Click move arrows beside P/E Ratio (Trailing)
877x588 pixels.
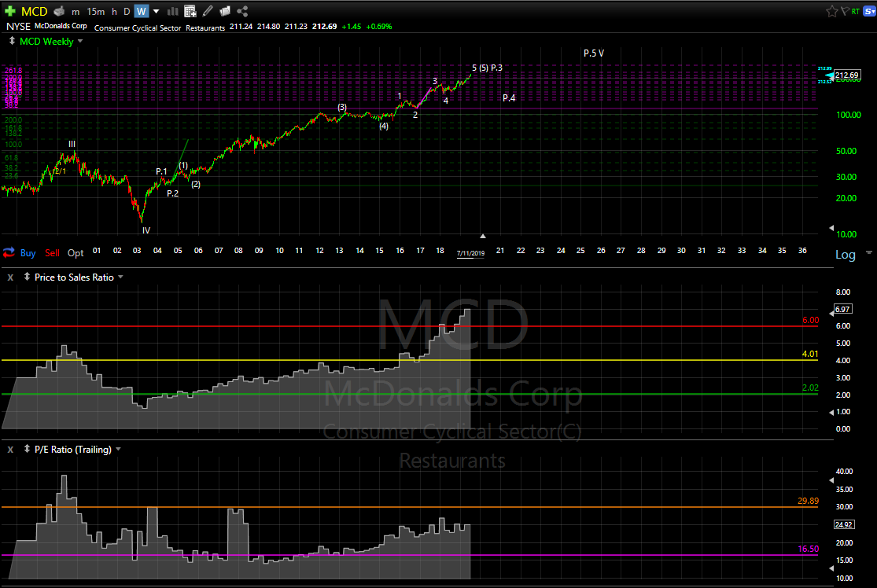(26, 449)
